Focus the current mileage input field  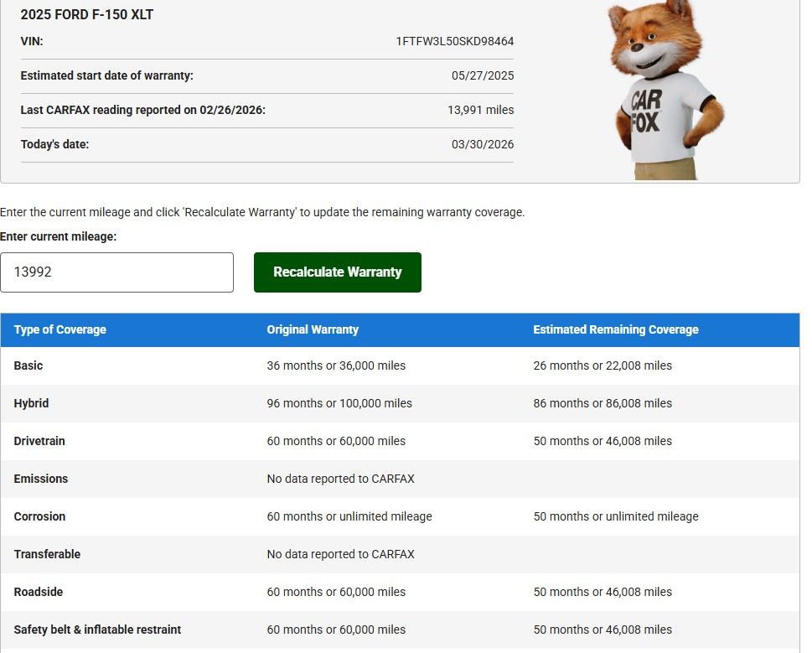tap(116, 272)
